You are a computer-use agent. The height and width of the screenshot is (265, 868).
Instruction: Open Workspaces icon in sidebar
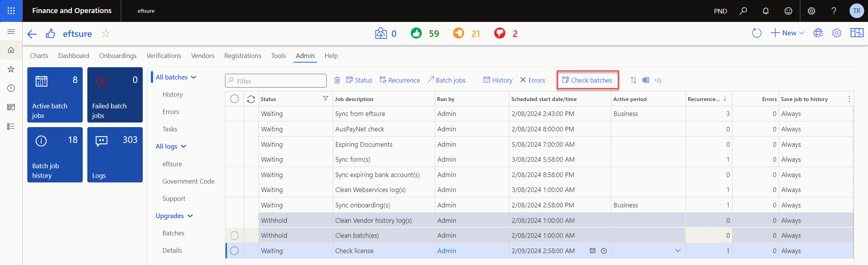11,107
